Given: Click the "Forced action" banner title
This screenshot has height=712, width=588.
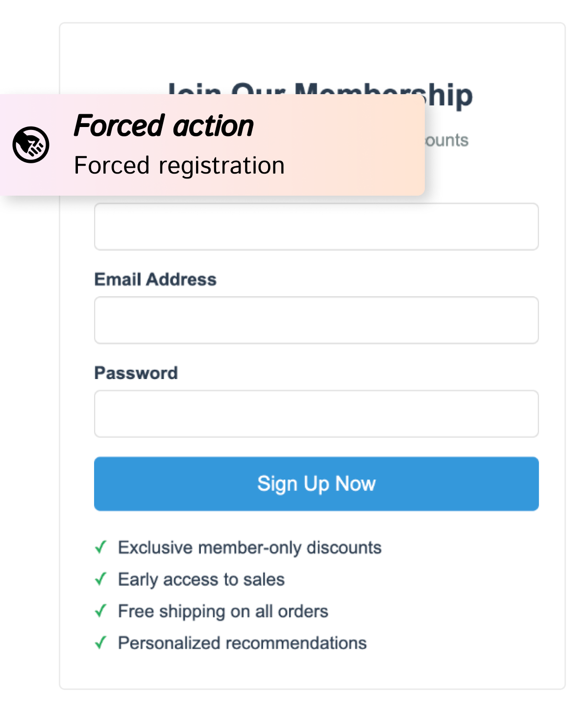Looking at the screenshot, I should pos(164,126).
